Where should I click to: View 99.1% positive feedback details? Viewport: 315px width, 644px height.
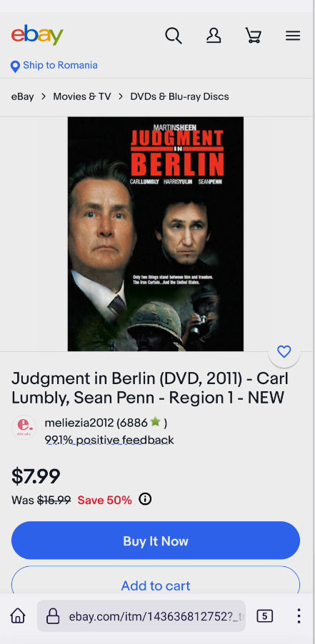(x=109, y=441)
